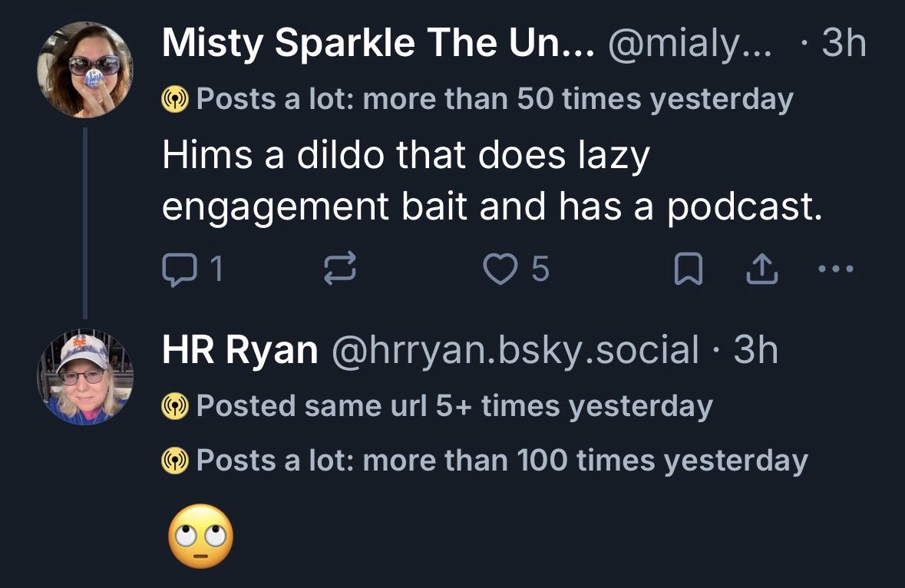905x588 pixels.
Task: Click the "more than 50 times yesterday" label
Action: (494, 99)
